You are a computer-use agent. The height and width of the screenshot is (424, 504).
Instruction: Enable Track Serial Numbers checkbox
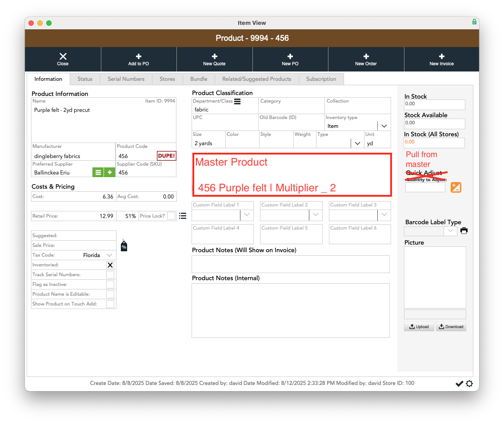(x=110, y=275)
